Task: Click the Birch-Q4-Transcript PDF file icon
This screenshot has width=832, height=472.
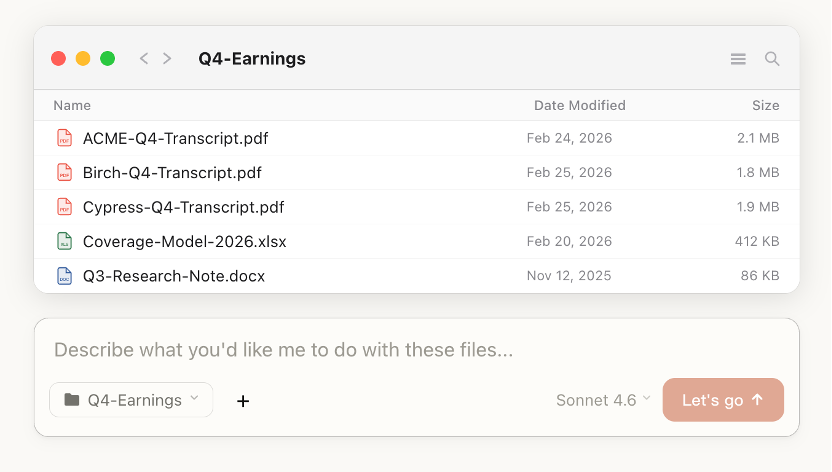Action: [64, 172]
